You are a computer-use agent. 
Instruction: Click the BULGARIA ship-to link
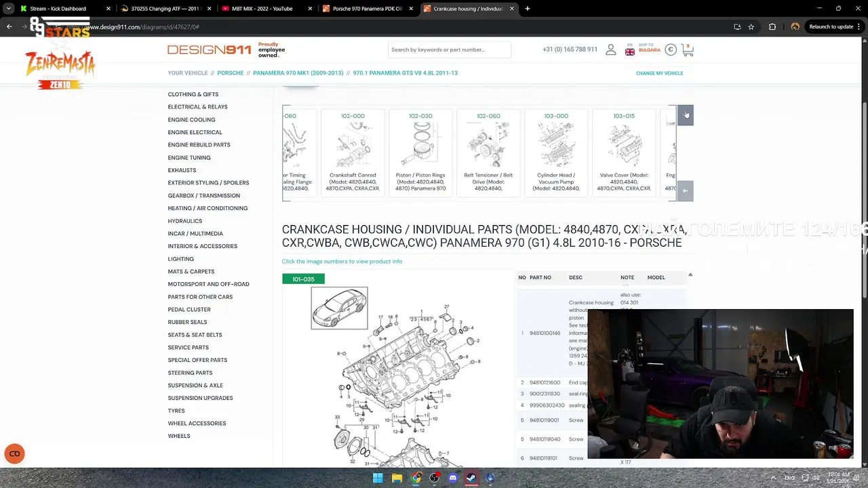click(x=649, y=50)
